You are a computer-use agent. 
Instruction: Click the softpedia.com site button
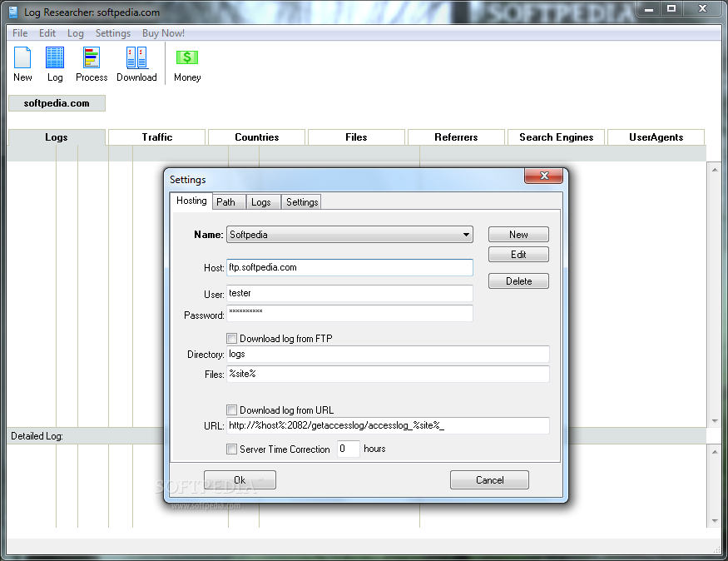57,103
